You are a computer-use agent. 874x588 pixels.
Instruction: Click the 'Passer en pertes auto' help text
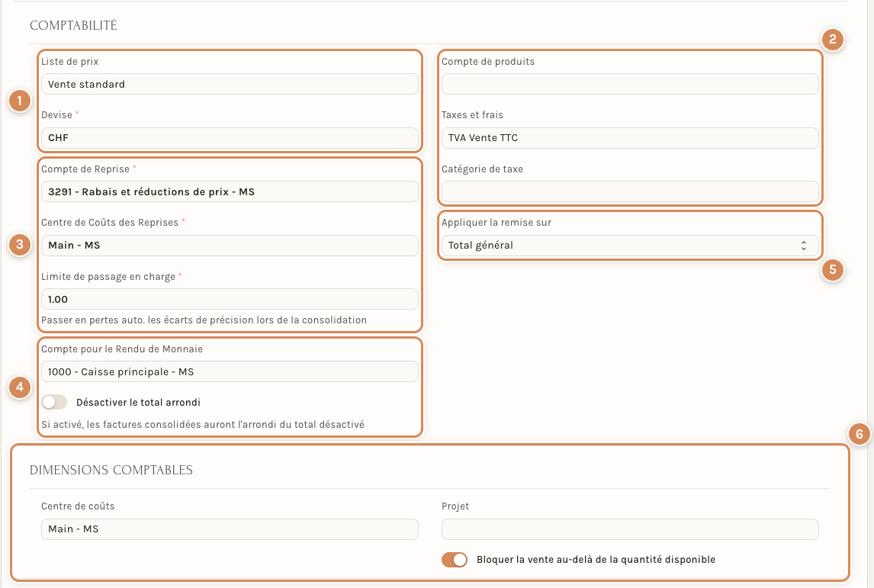click(x=204, y=320)
